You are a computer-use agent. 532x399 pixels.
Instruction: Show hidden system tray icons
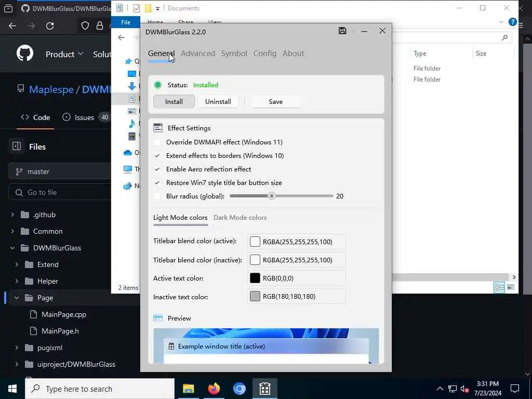pyautogui.click(x=440, y=389)
